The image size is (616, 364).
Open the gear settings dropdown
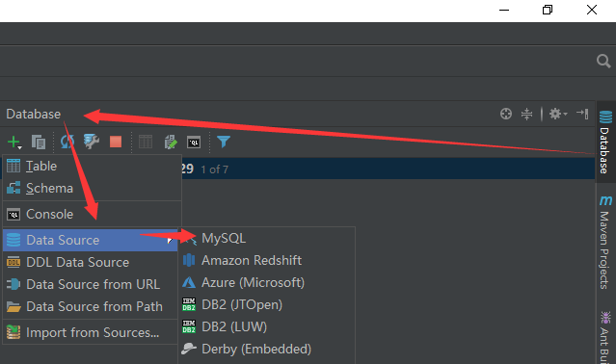(558, 114)
